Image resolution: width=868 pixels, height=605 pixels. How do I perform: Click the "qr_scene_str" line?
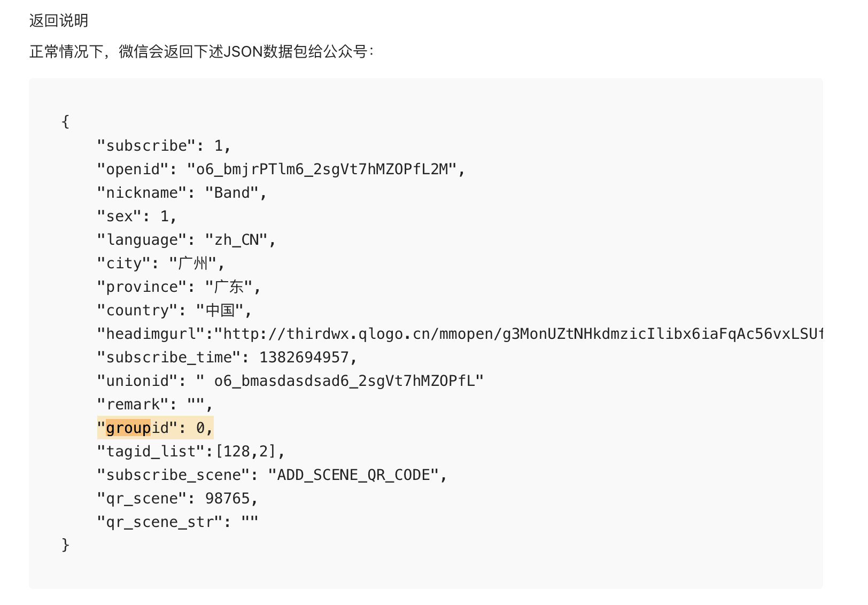(177, 522)
